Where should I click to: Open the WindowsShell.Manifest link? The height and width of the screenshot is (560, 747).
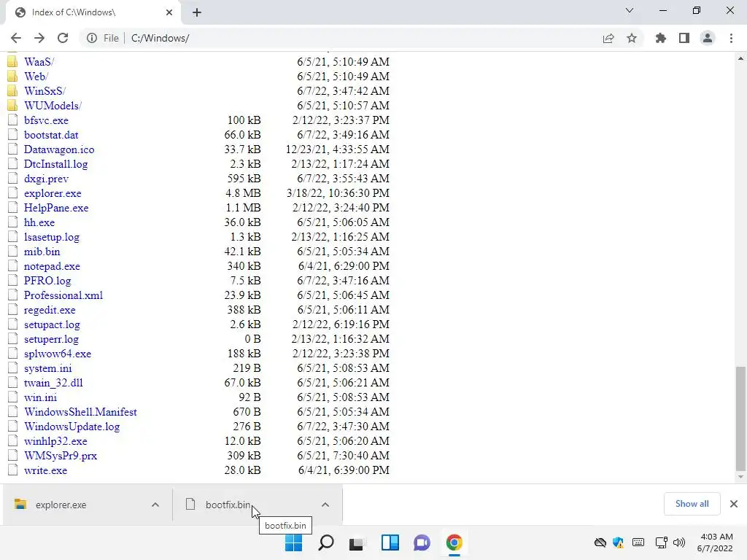click(x=80, y=412)
